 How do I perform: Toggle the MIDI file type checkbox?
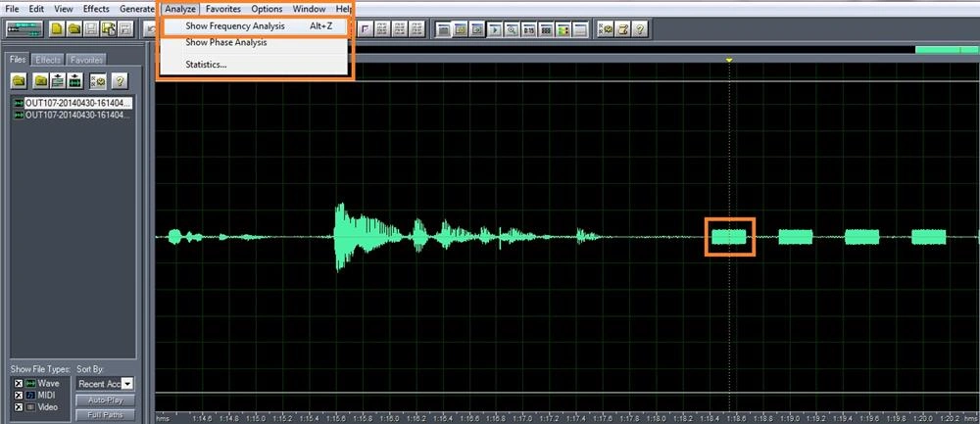click(x=18, y=396)
